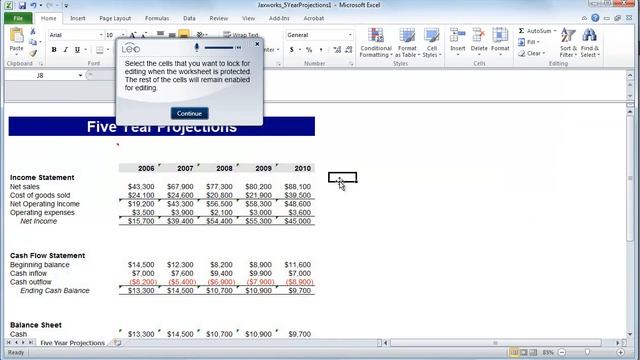Viewport: 640px width, 360px height.
Task: Open the Borders dropdown arrow
Action: (x=108, y=50)
